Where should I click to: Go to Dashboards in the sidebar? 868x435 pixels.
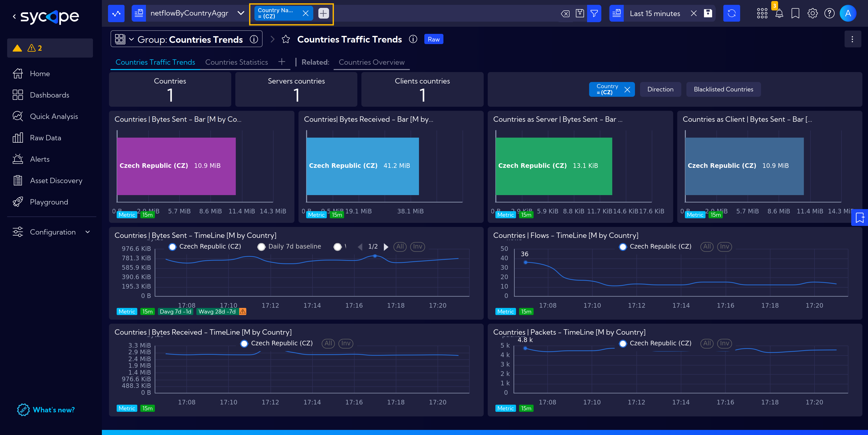(x=50, y=95)
